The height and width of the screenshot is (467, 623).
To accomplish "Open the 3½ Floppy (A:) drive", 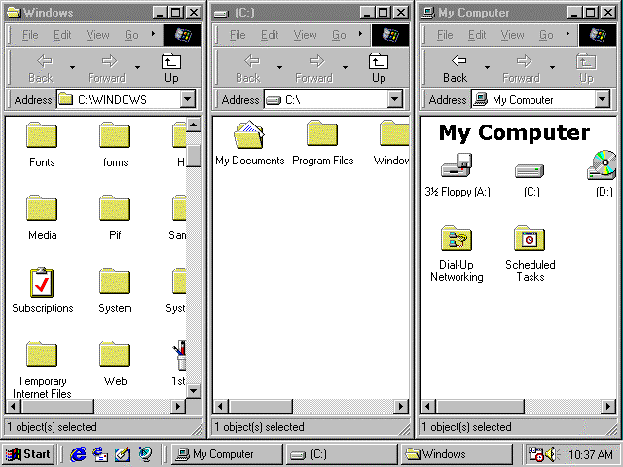I will [457, 167].
